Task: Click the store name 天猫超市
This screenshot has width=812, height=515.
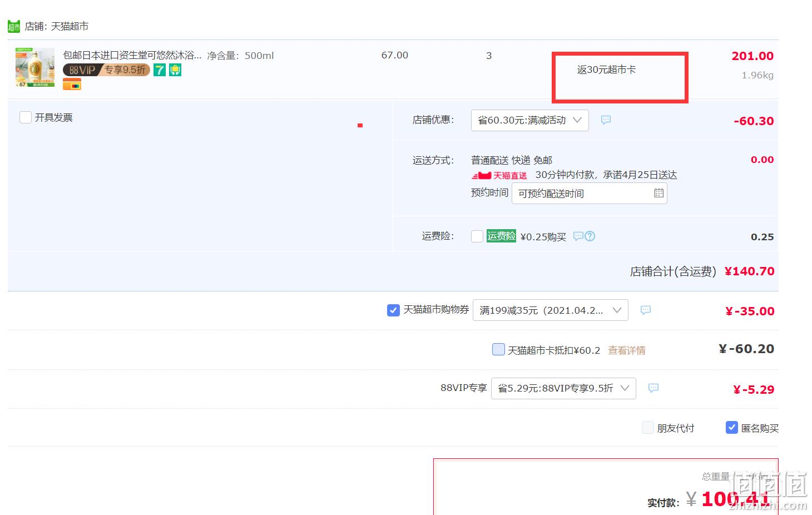Action: tap(70, 26)
